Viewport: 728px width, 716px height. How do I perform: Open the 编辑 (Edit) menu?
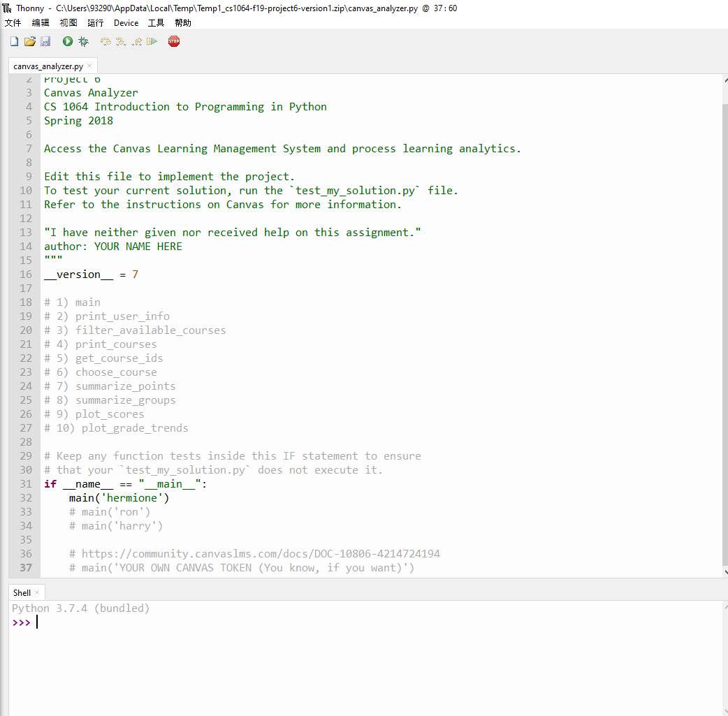41,23
